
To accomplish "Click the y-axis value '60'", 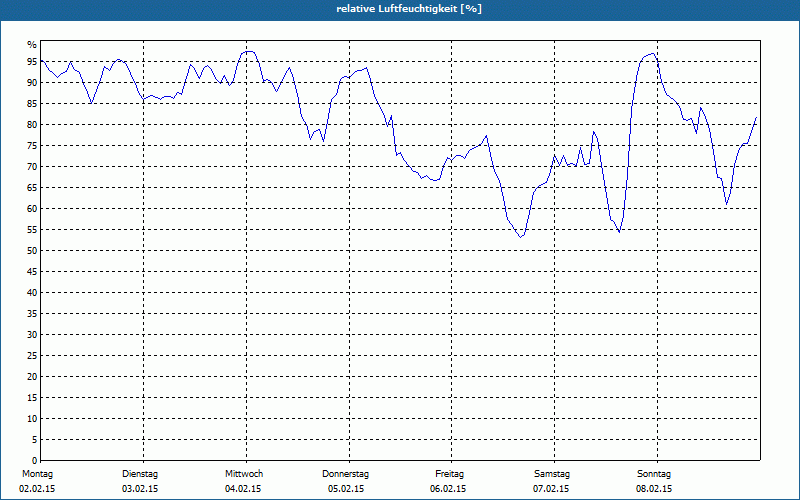I will point(32,209).
